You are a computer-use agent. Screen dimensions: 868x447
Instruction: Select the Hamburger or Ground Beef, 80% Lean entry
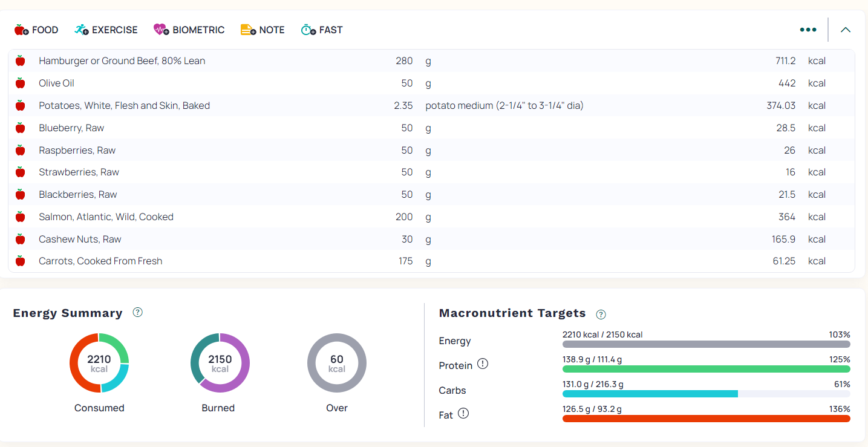point(122,60)
